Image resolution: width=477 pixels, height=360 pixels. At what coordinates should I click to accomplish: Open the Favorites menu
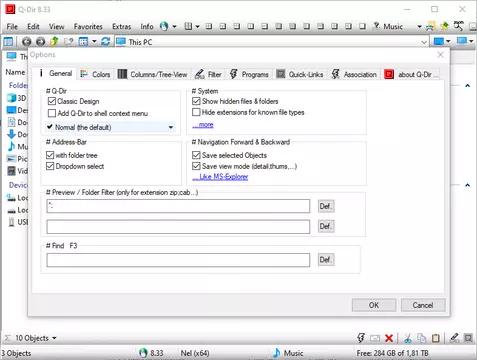pos(88,26)
